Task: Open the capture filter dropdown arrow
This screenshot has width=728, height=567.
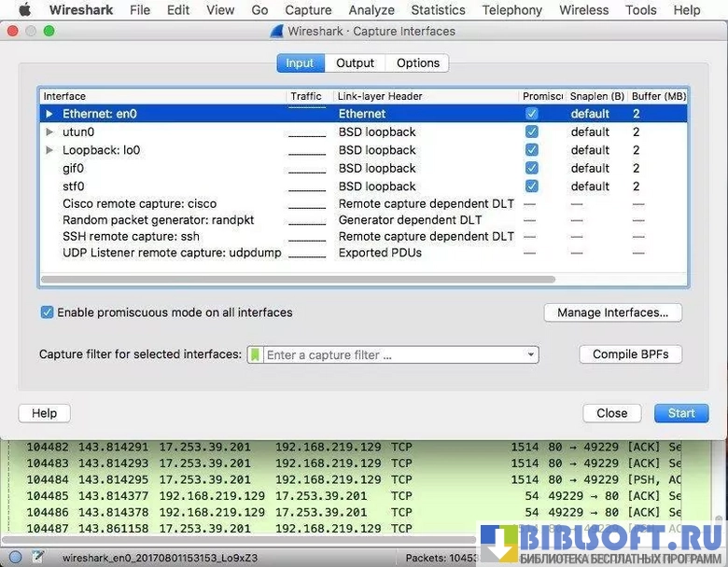Action: coord(531,355)
